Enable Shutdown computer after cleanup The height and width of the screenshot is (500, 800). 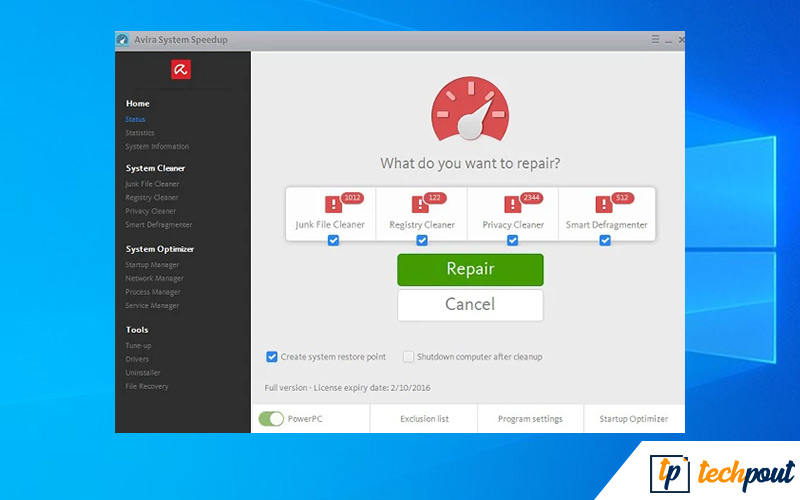point(408,356)
